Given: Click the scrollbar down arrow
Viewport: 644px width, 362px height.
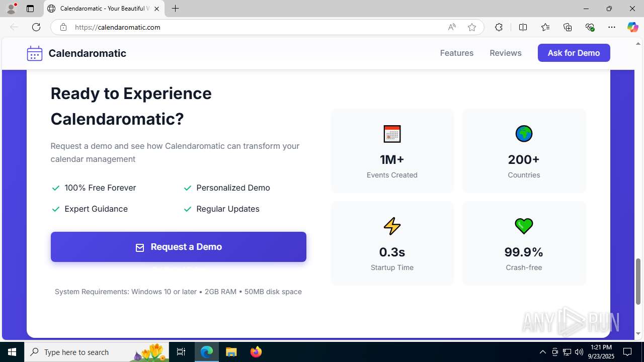Looking at the screenshot, I should 638,334.
